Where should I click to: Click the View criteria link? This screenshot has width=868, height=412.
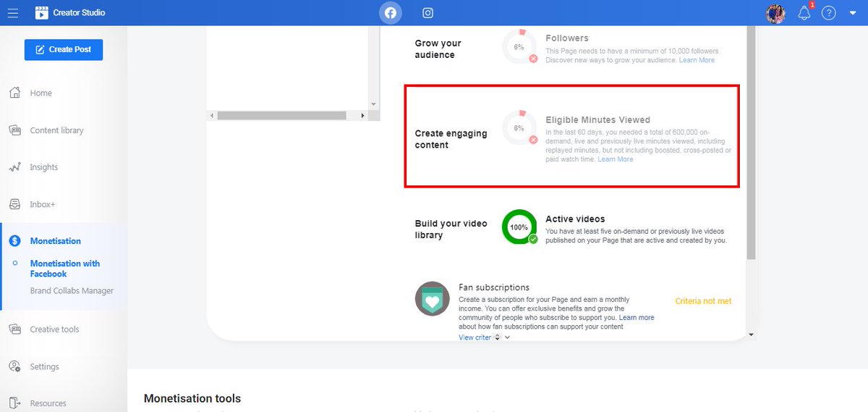[475, 337]
